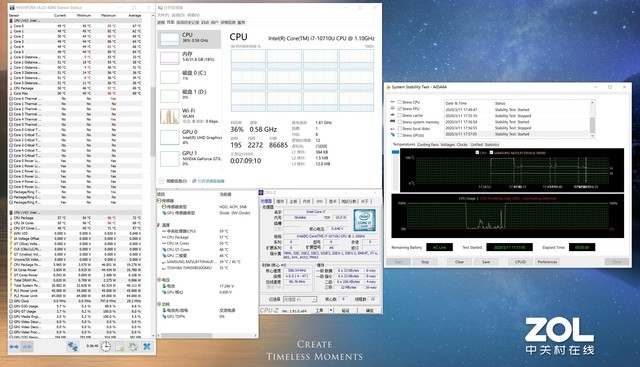
Task: Click HWiNFO network computers toolbar icon
Action: (x=73, y=347)
